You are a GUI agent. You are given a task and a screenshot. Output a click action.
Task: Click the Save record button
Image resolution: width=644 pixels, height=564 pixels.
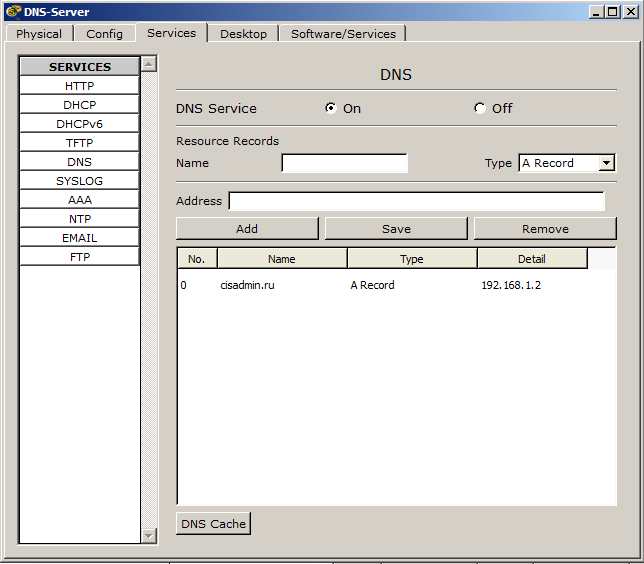click(x=396, y=228)
